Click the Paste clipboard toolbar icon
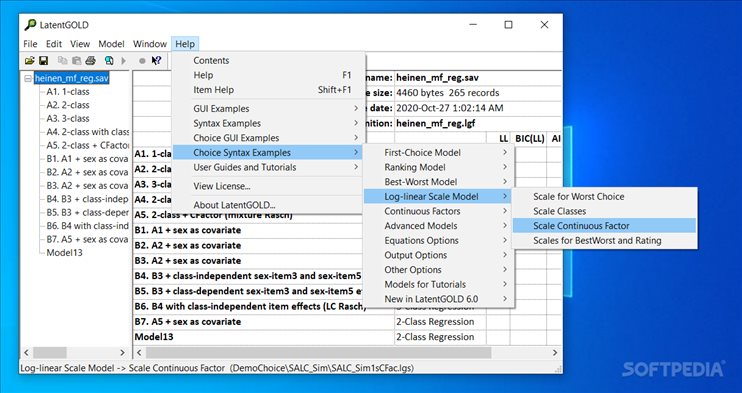The width and height of the screenshot is (742, 393). point(76,60)
